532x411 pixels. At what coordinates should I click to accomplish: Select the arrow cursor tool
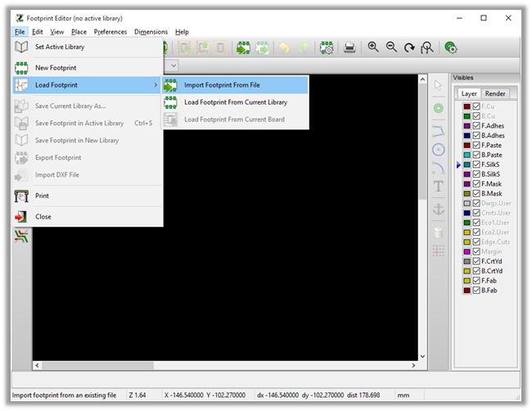coord(439,85)
